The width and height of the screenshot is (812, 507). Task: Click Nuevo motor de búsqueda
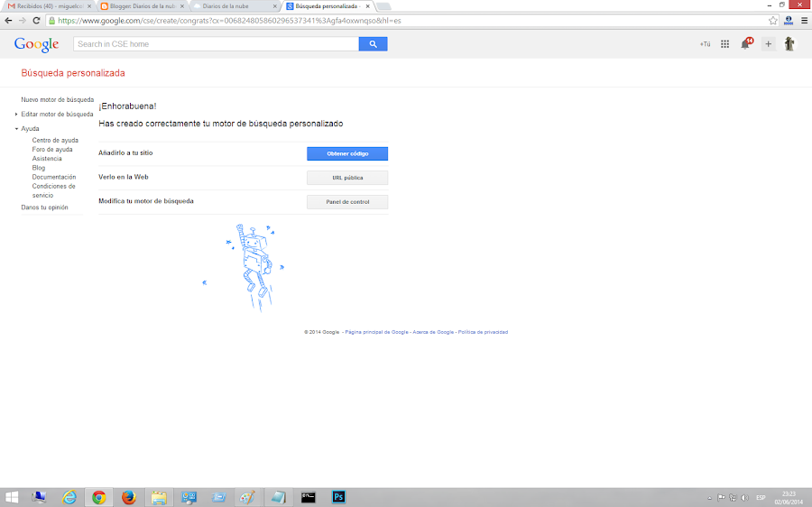coord(58,99)
